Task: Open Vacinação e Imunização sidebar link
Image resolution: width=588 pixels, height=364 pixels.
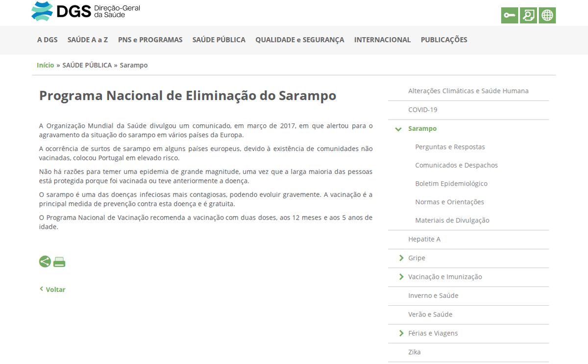Action: [445, 277]
